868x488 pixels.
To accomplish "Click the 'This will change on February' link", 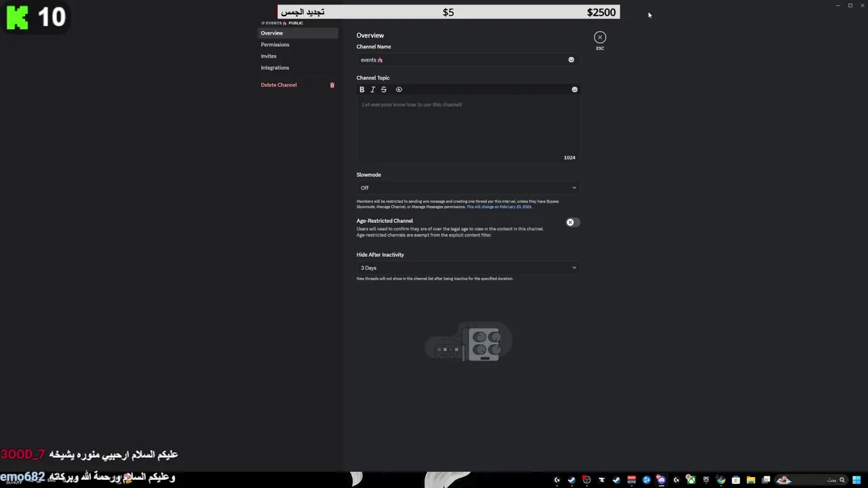I will (499, 207).
